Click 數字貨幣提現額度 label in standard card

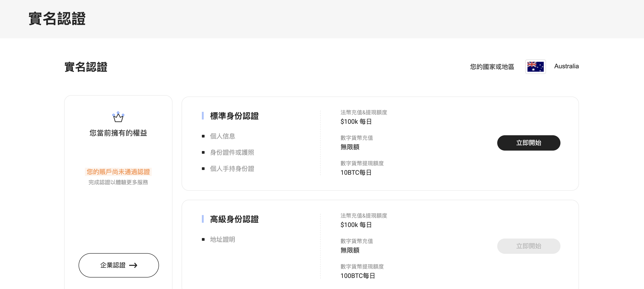click(362, 163)
